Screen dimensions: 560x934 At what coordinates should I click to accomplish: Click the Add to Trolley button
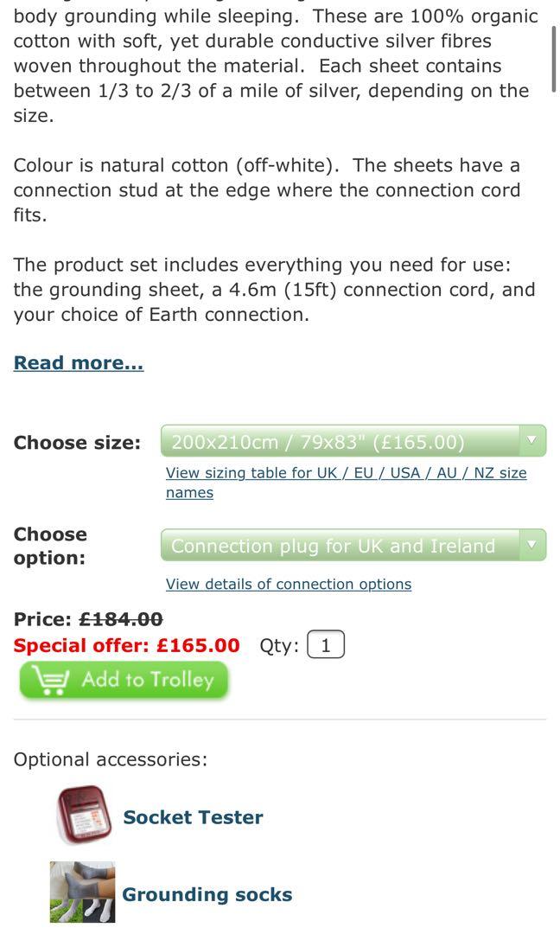[x=124, y=680]
